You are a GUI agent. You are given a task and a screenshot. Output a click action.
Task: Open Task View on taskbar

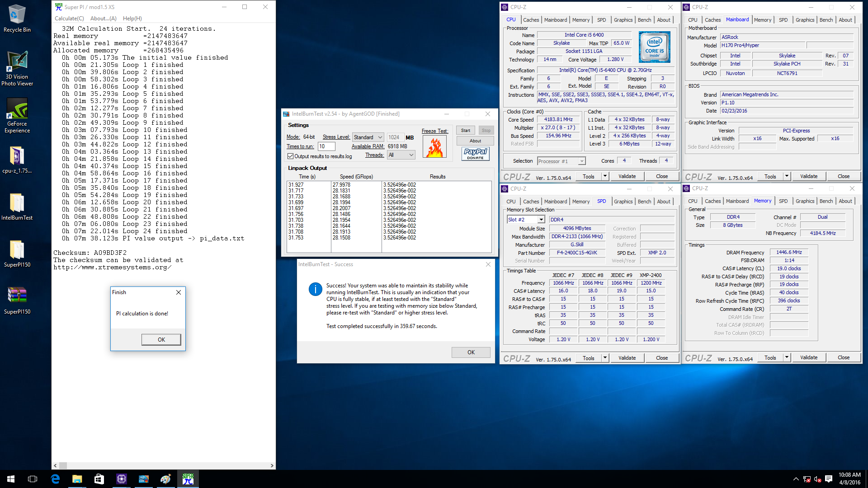coord(33,479)
